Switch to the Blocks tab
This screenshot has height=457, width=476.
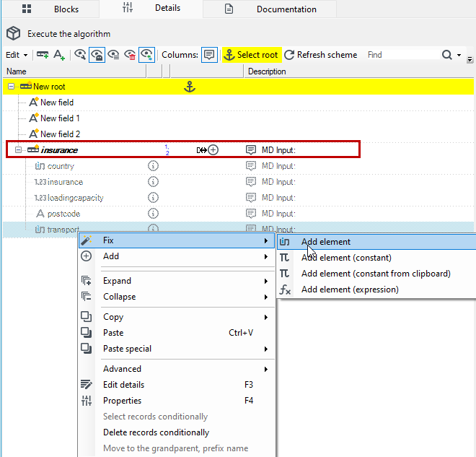(50, 9)
